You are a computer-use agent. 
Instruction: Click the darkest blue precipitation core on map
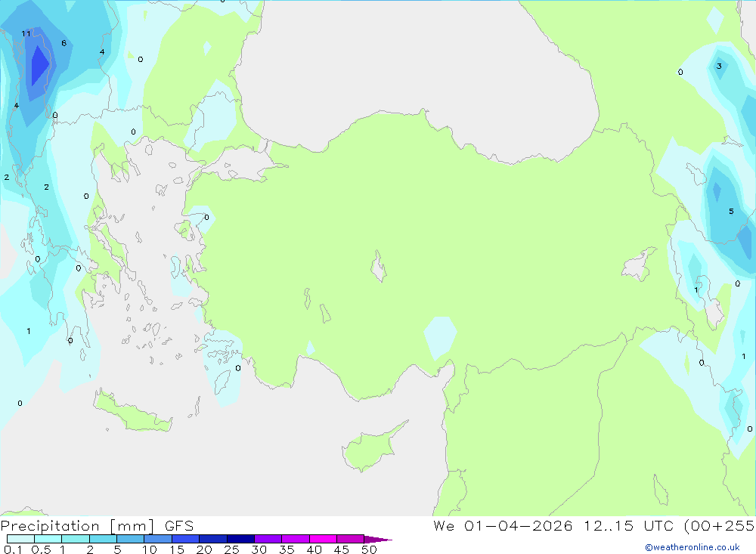(39, 65)
